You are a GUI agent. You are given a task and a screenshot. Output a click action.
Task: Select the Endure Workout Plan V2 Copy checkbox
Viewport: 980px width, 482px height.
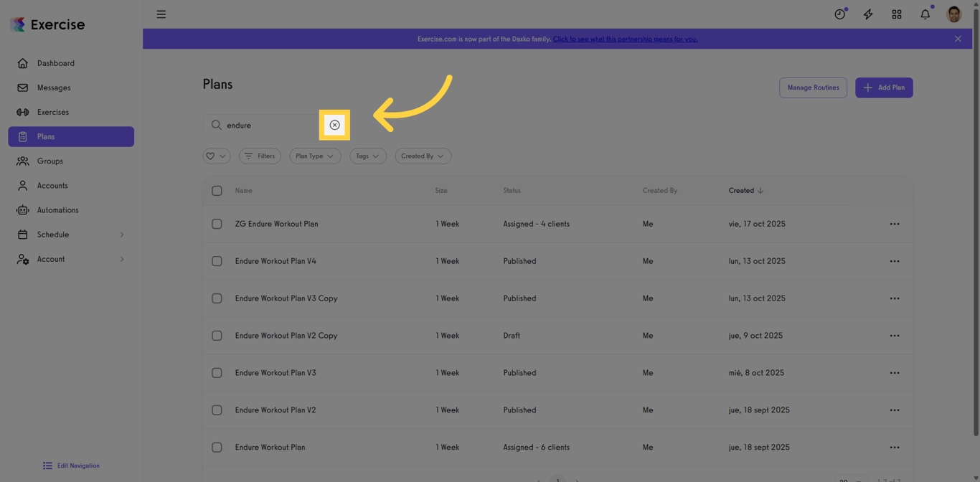217,336
